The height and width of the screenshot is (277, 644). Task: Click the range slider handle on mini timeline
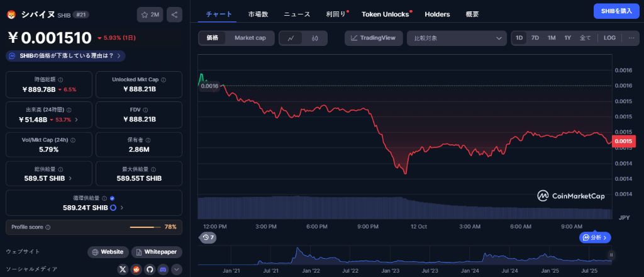tap(611, 255)
